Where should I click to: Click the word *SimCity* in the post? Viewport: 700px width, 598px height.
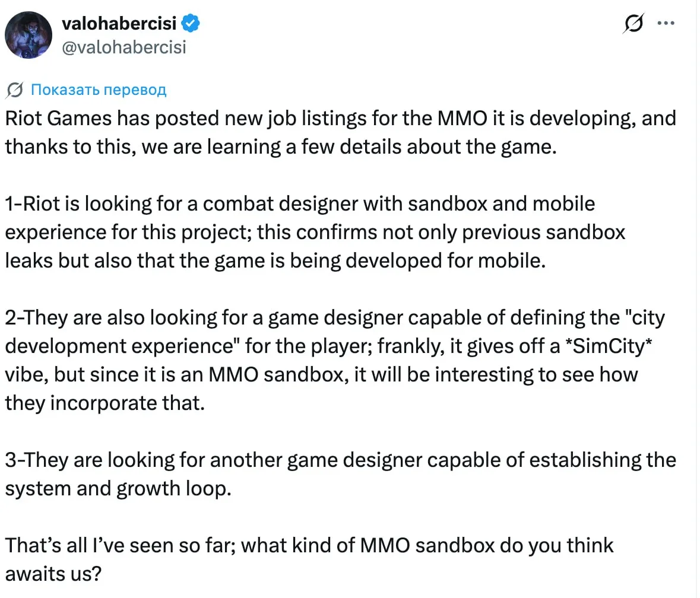tap(609, 346)
